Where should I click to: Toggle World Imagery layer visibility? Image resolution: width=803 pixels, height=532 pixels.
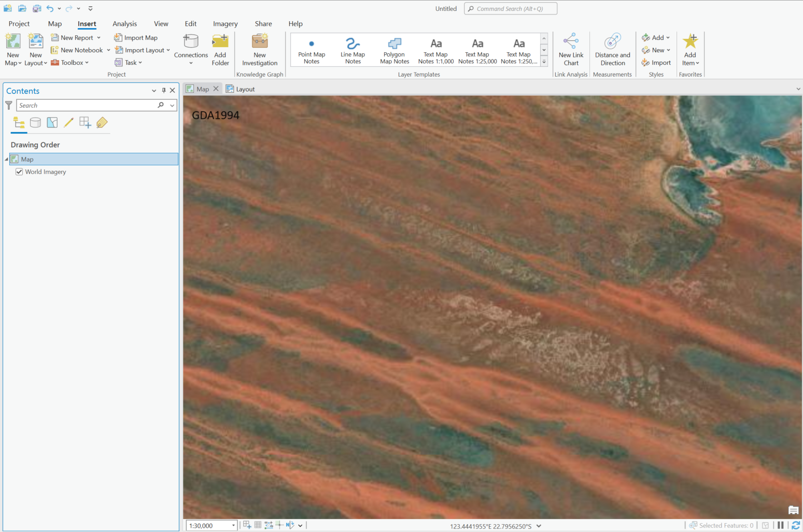19,171
